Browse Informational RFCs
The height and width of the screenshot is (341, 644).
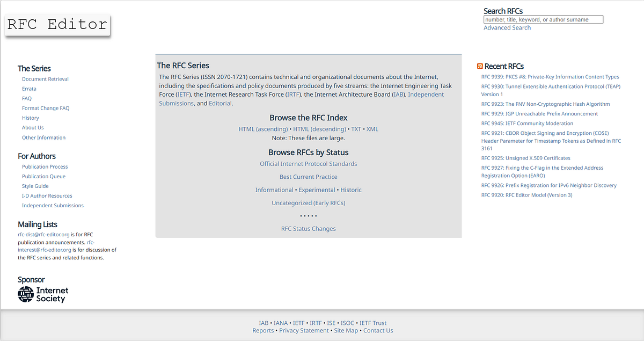click(x=274, y=190)
